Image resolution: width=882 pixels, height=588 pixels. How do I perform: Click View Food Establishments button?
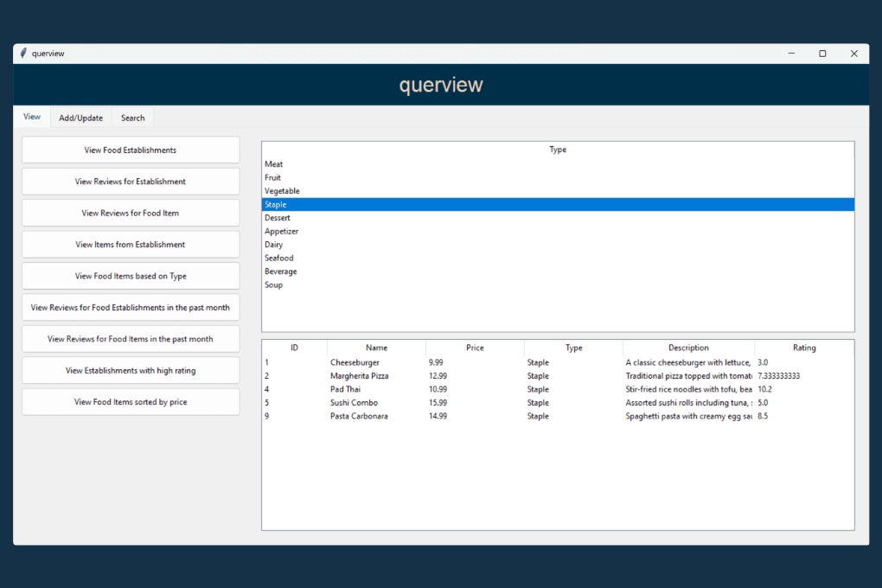click(x=131, y=150)
